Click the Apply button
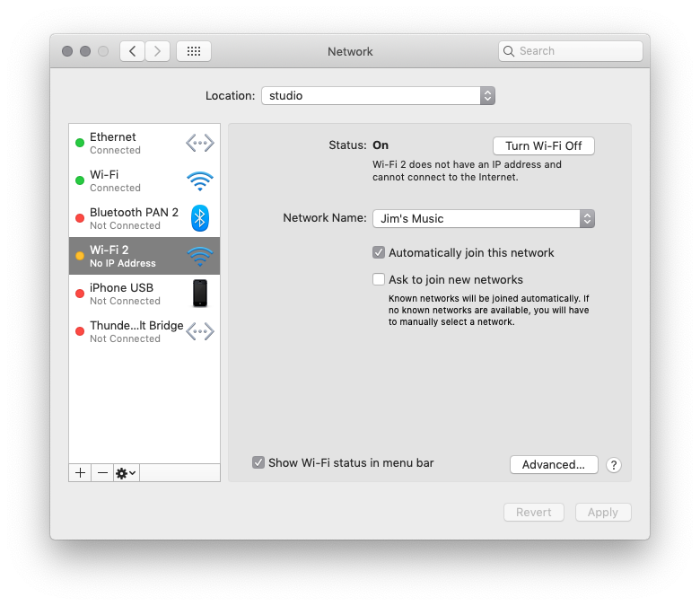The height and width of the screenshot is (606, 700). click(603, 513)
